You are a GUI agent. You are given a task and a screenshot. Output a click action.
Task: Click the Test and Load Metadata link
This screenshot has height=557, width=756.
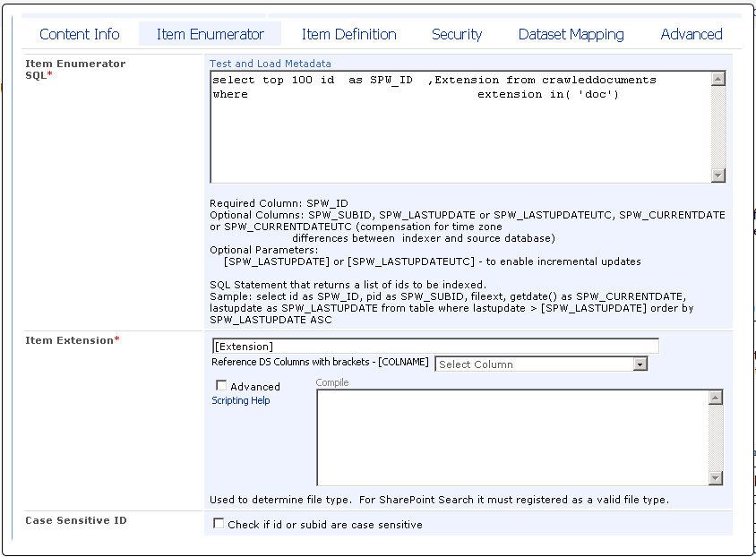pyautogui.click(x=270, y=64)
